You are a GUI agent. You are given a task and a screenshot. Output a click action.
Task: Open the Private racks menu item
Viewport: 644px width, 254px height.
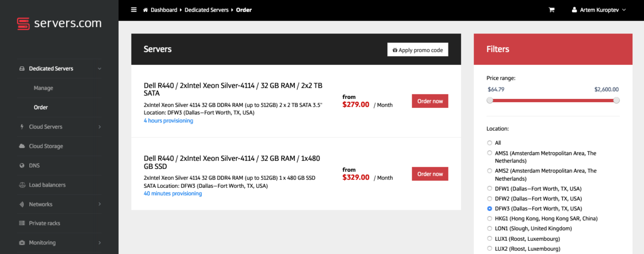(44, 223)
